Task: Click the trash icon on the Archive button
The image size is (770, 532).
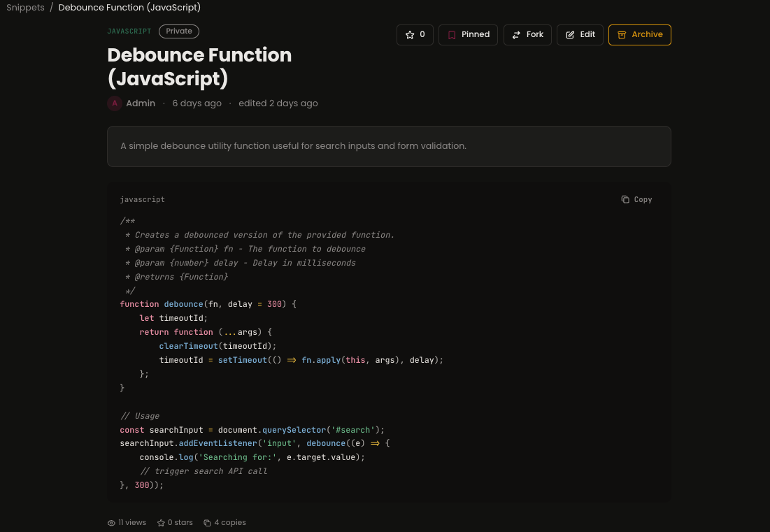Action: 622,34
